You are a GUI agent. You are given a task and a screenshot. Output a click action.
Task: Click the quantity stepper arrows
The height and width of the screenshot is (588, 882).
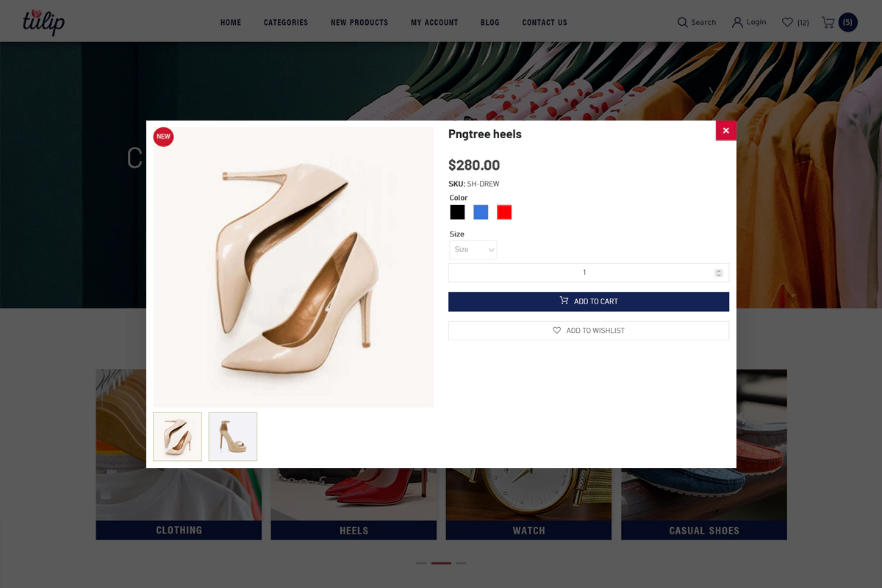pos(719,273)
